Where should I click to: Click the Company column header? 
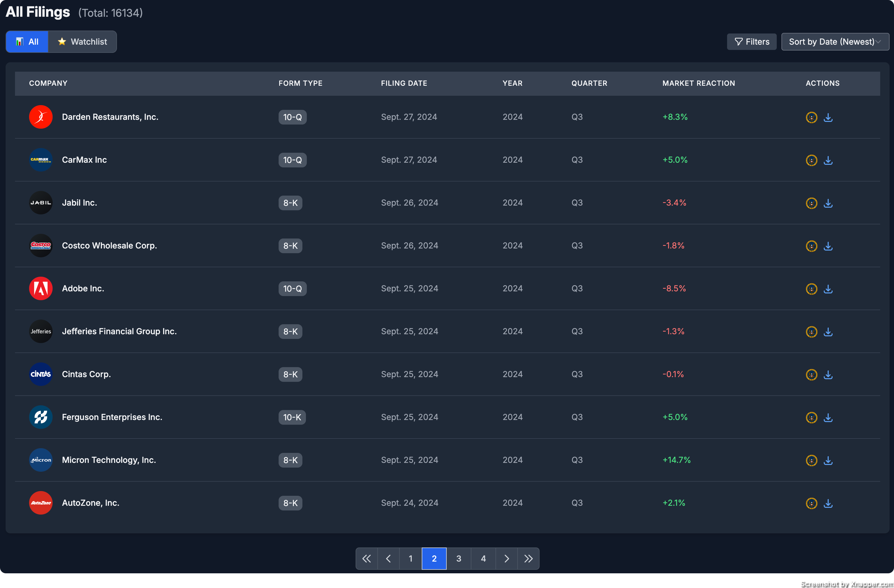coord(48,83)
